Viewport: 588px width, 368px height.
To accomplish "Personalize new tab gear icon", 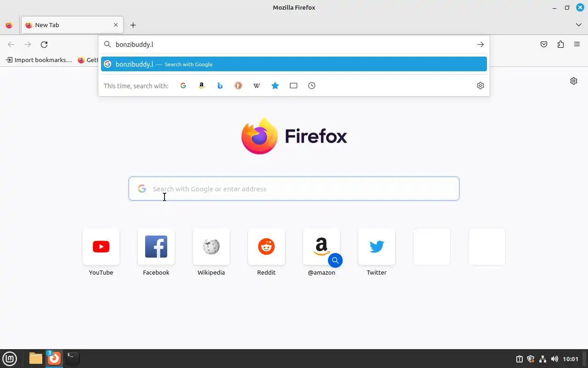I will click(574, 81).
